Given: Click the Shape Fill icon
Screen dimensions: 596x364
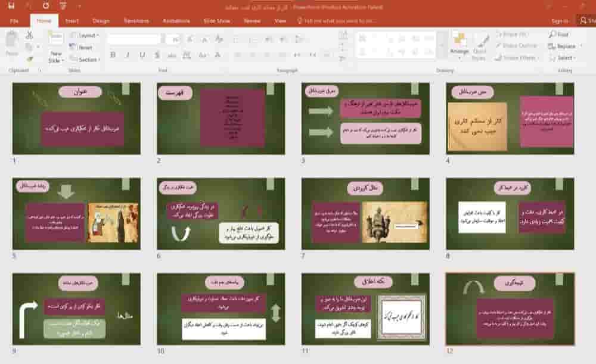Looking at the screenshot, I should pyautogui.click(x=499, y=35).
